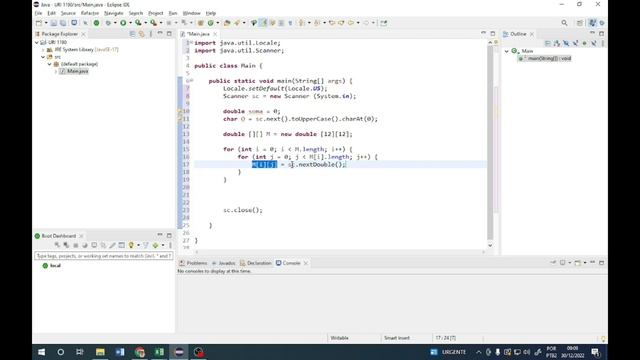Click the Search magnifier icon at toolbar right
Screen dimensions: 640x360
tap(564, 23)
